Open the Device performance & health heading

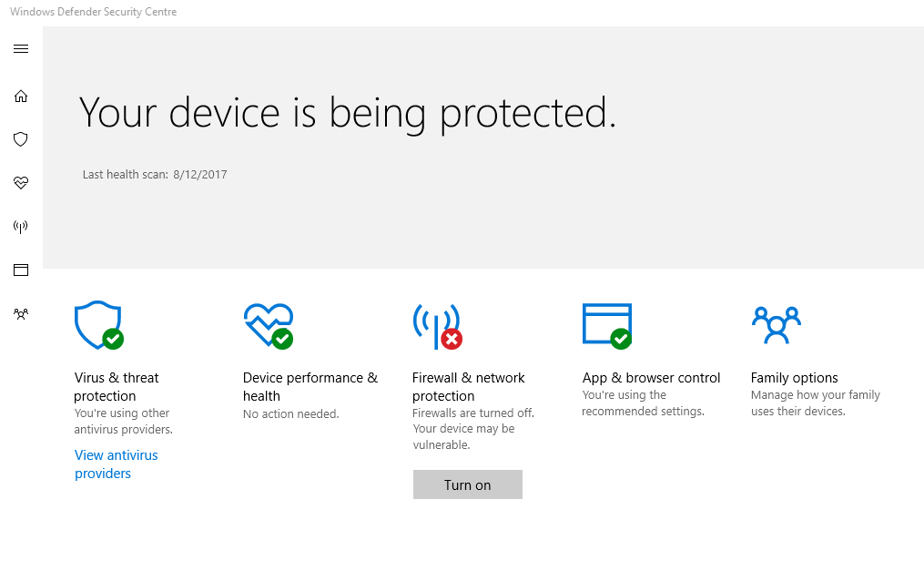(310, 387)
